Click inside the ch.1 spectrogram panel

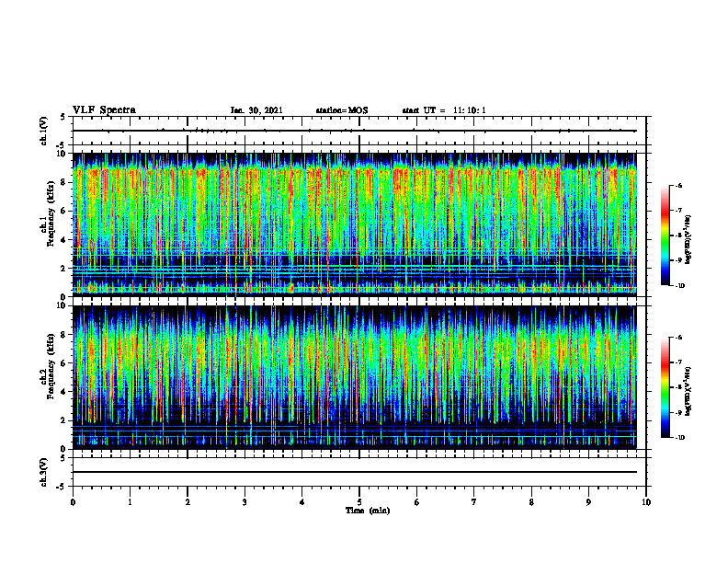pos(355,224)
